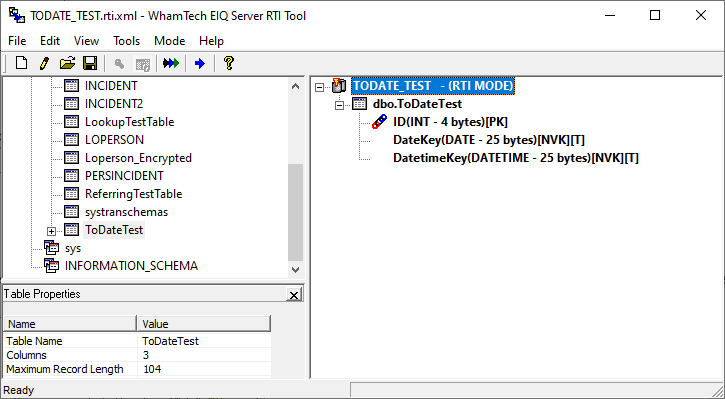Click the ReferringTestTable table icon
725x399 pixels.
pyautogui.click(x=71, y=194)
